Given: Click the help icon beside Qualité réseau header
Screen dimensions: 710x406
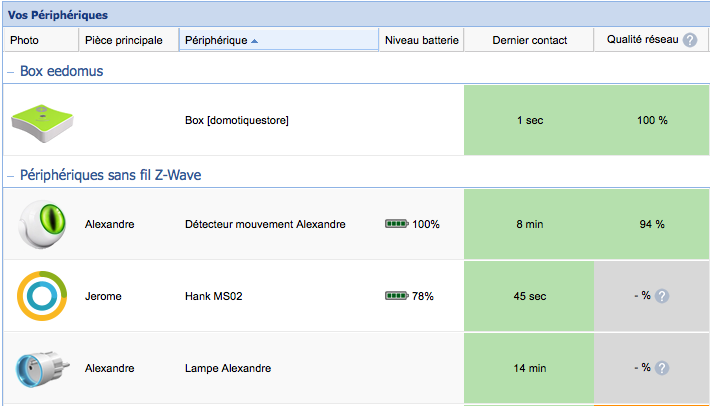Looking at the screenshot, I should point(689,40).
